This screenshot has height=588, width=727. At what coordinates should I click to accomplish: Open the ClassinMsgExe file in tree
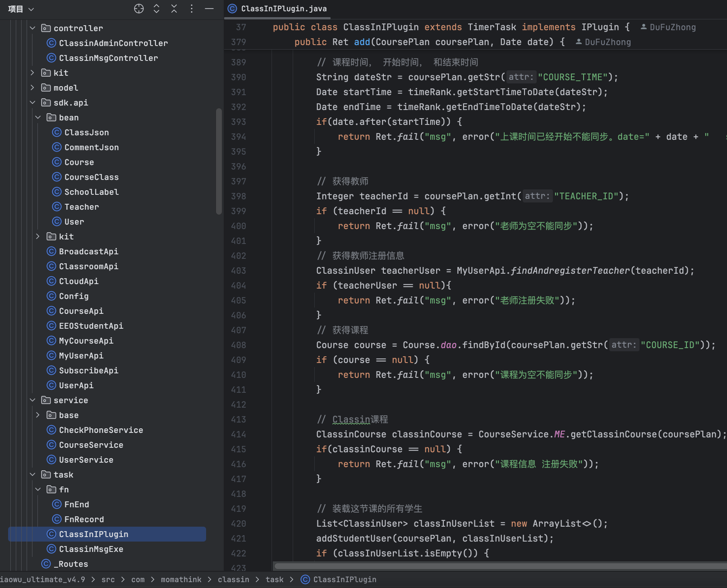pos(91,549)
